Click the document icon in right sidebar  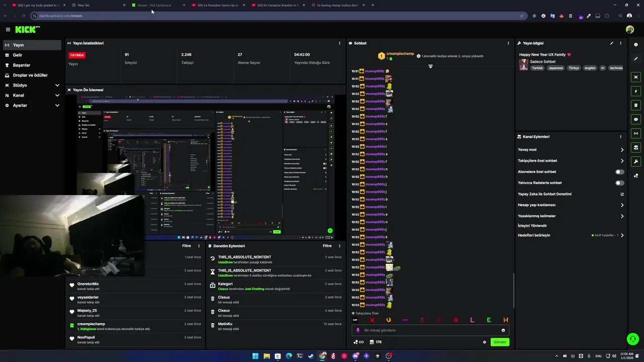(636, 106)
